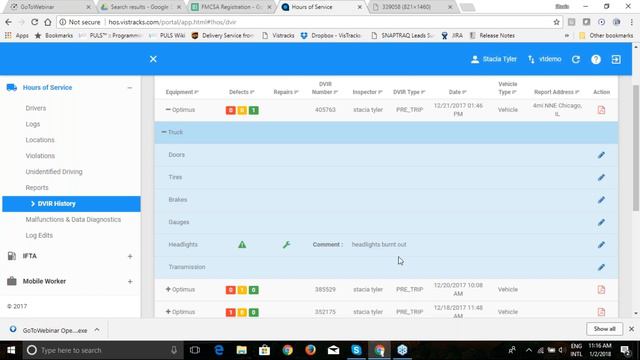The height and width of the screenshot is (360, 640).
Task: Click the Headlights defect warning triangle
Action: tap(242, 244)
